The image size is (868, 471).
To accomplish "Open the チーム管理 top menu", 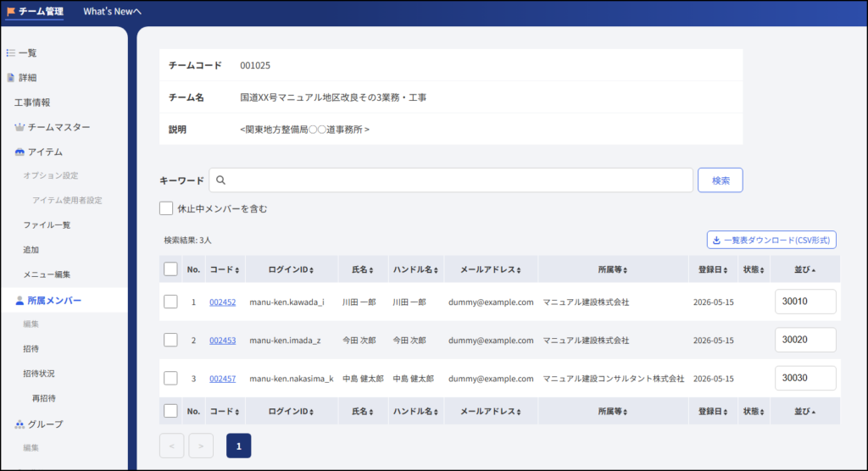I will (x=35, y=11).
